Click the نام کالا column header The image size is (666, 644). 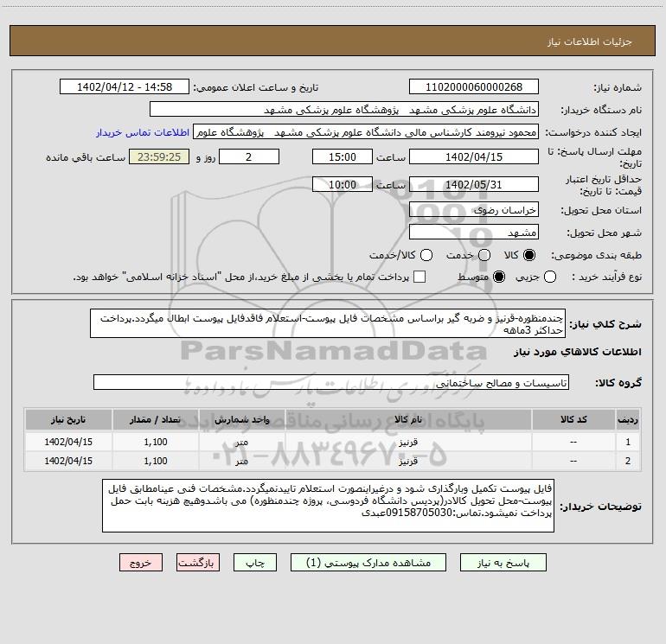(408, 419)
